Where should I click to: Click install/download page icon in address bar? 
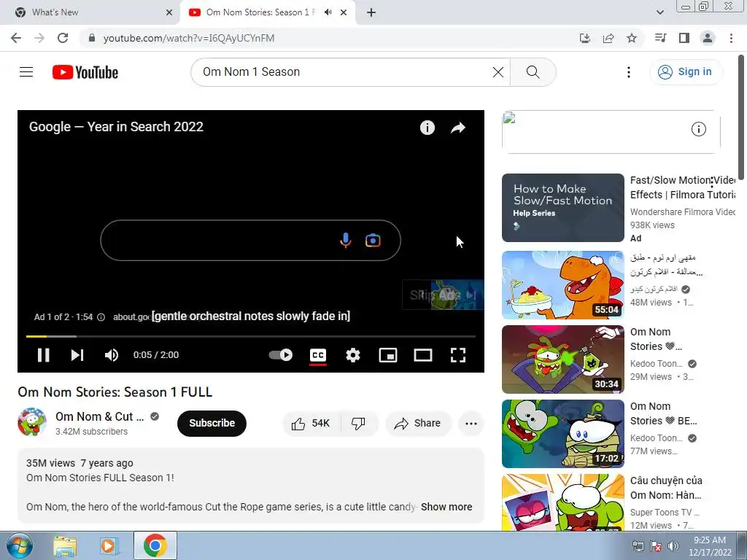pos(584,38)
